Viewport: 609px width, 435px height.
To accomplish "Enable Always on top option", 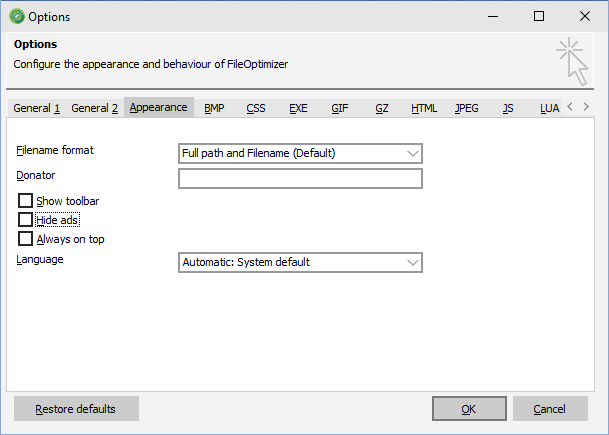I will point(25,239).
